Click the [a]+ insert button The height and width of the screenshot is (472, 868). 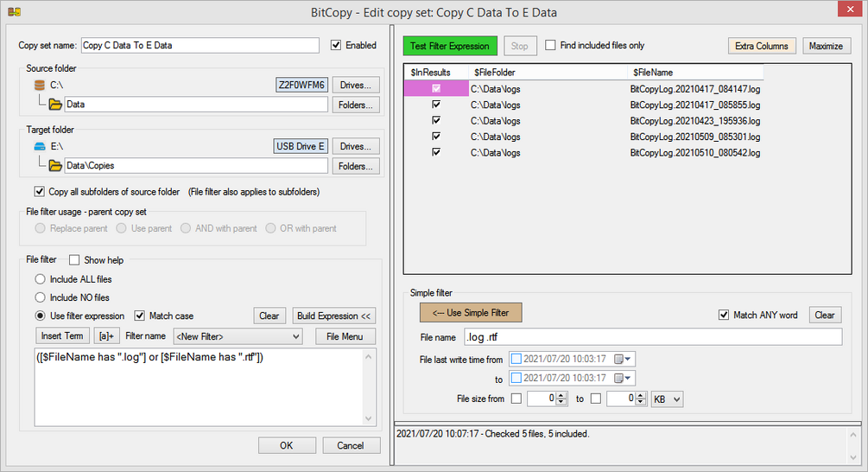(x=106, y=335)
